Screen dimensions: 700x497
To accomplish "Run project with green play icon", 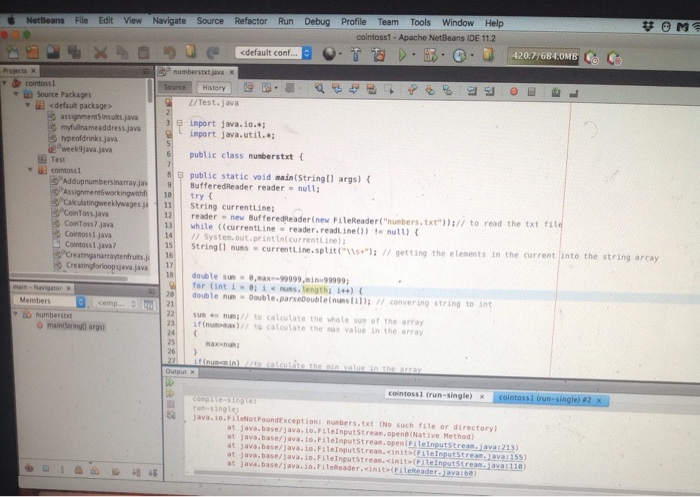I will [402, 55].
